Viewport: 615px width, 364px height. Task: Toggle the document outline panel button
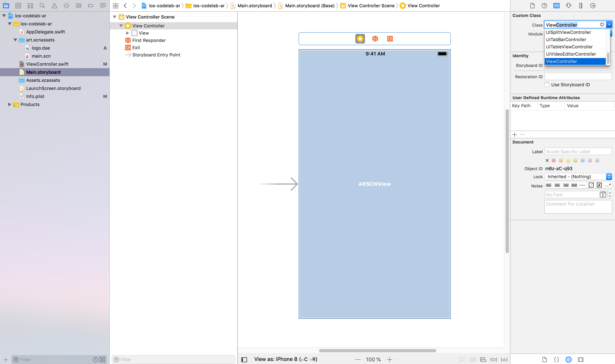click(x=244, y=360)
